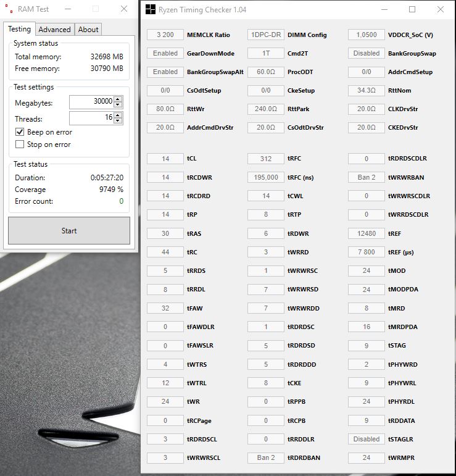Click the tRAS value 30

[x=165, y=233]
